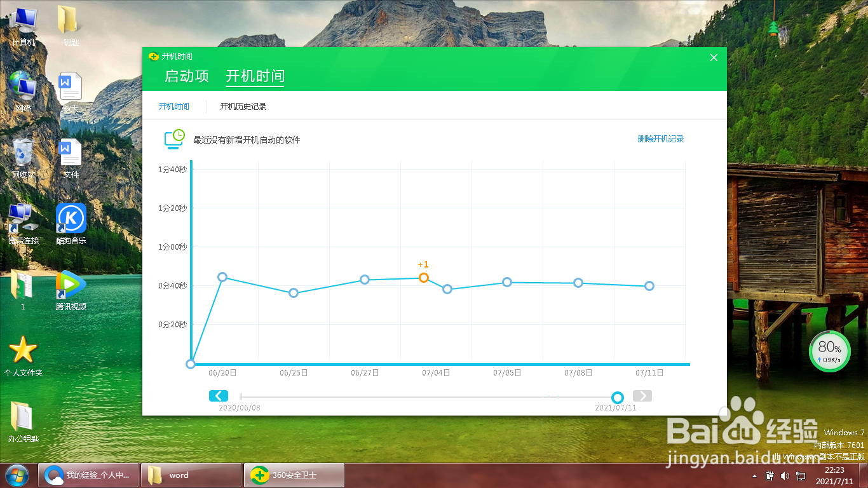This screenshot has height=488, width=868.
Task: Click the timeline slider handle at 2021/07/11
Action: (617, 398)
